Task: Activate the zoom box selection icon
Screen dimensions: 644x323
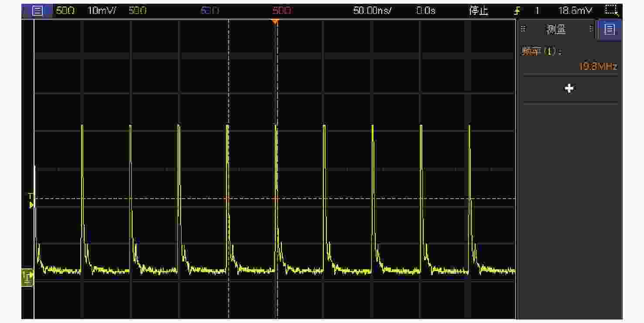Action: 612,11
